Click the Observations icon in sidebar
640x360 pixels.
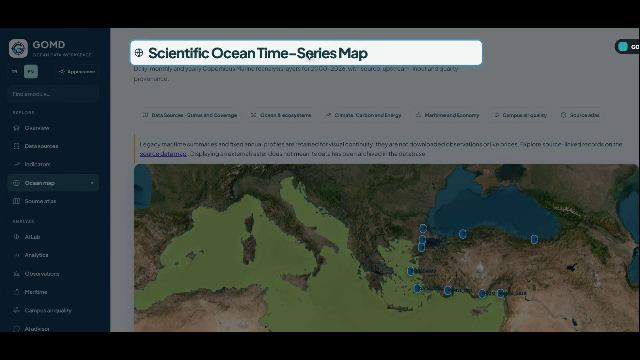16,274
